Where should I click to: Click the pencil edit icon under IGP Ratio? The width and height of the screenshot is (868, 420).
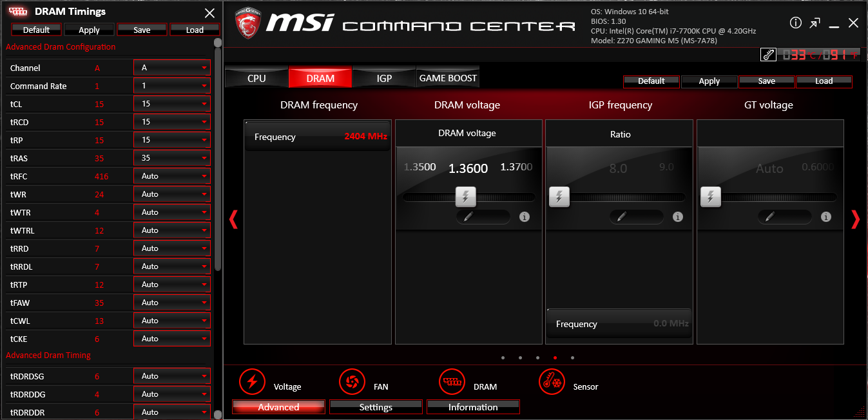pyautogui.click(x=621, y=217)
